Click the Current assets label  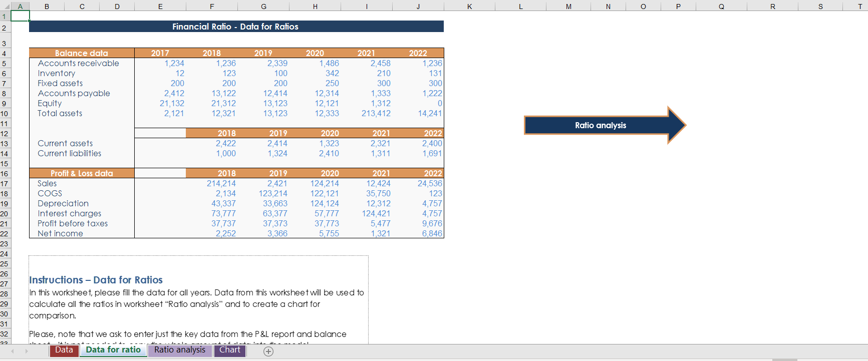(65, 143)
